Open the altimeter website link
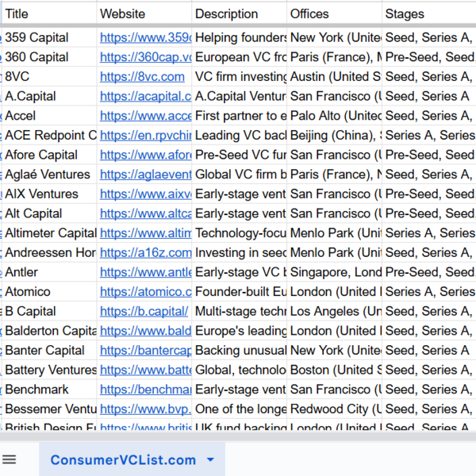The image size is (476, 476). pos(146,233)
